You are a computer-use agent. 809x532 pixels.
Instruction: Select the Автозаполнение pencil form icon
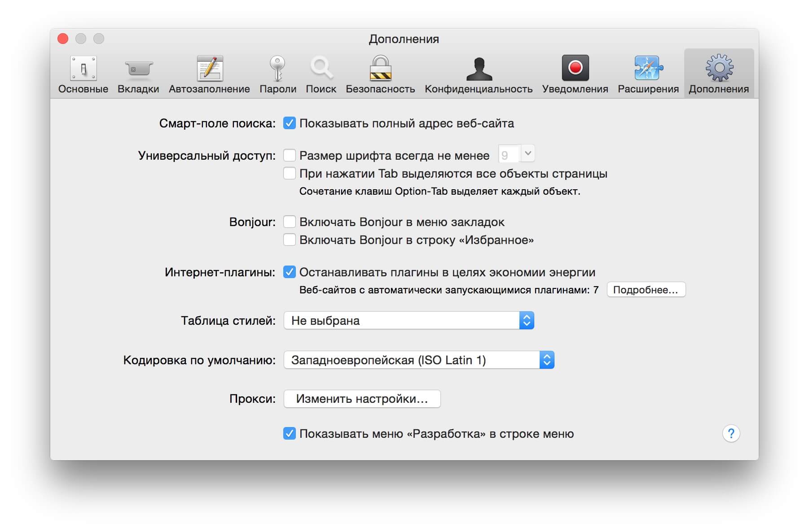click(x=210, y=68)
